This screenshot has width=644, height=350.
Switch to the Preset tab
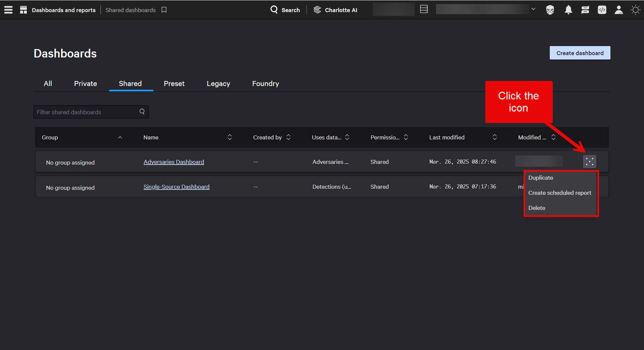click(174, 84)
